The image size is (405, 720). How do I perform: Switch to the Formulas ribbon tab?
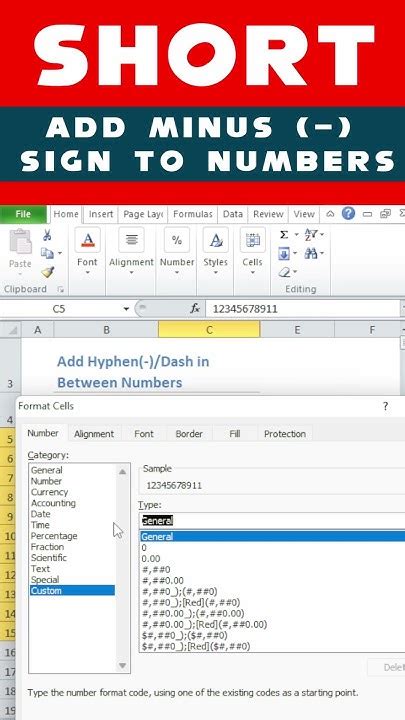193,214
